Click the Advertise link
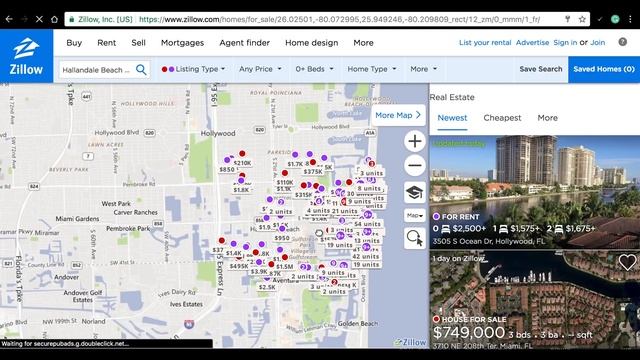640x360 pixels. click(x=532, y=42)
